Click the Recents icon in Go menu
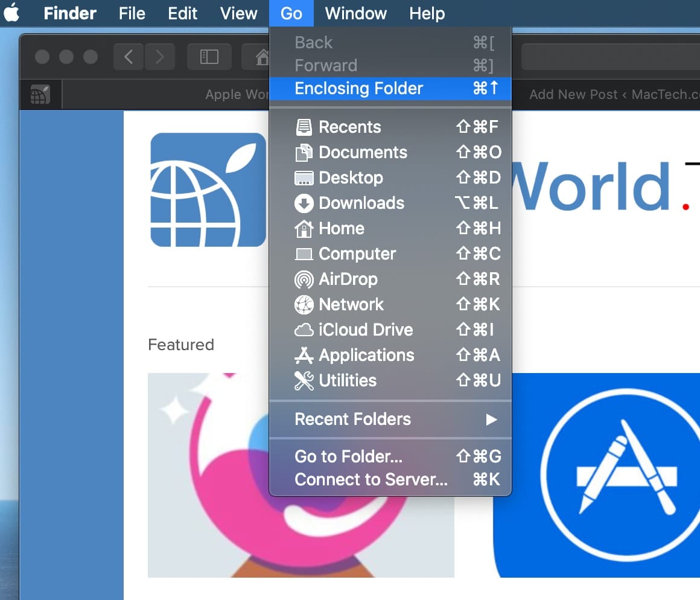 [x=304, y=127]
